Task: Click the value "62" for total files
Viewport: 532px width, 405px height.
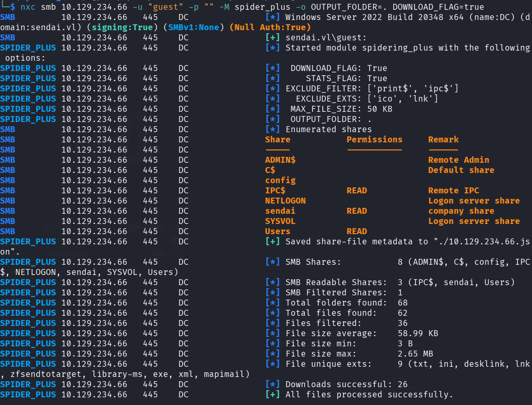Action: 403,313
